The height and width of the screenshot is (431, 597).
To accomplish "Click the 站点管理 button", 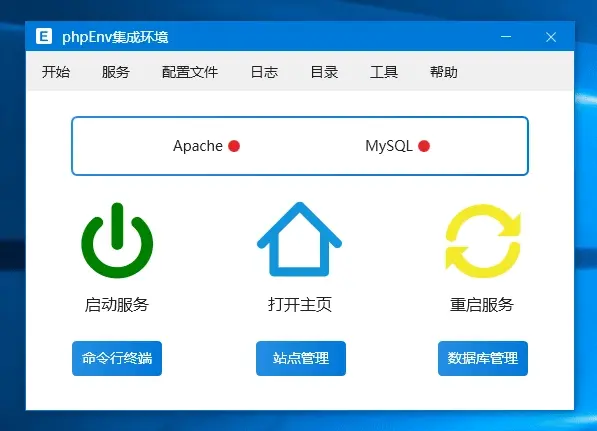I will (301, 358).
